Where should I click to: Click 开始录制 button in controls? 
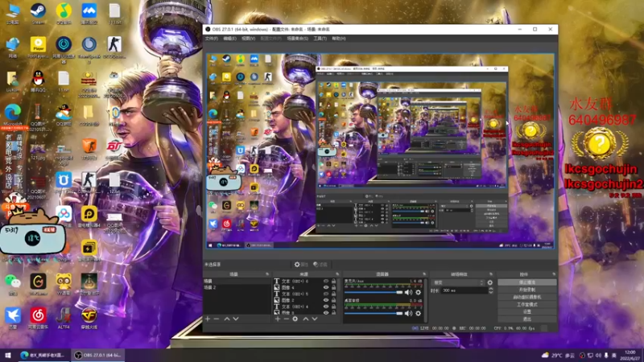527,290
